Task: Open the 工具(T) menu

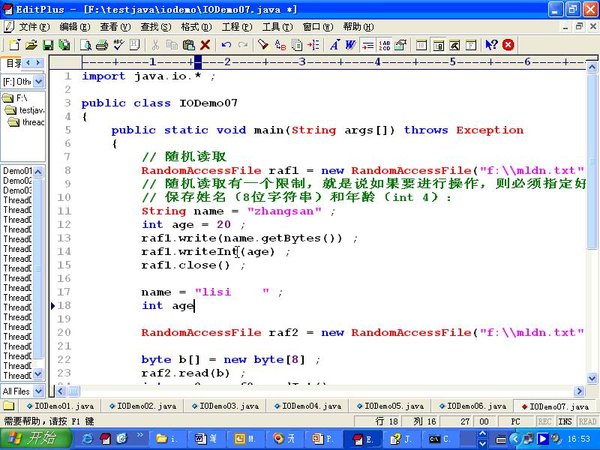Action: [x=277, y=27]
